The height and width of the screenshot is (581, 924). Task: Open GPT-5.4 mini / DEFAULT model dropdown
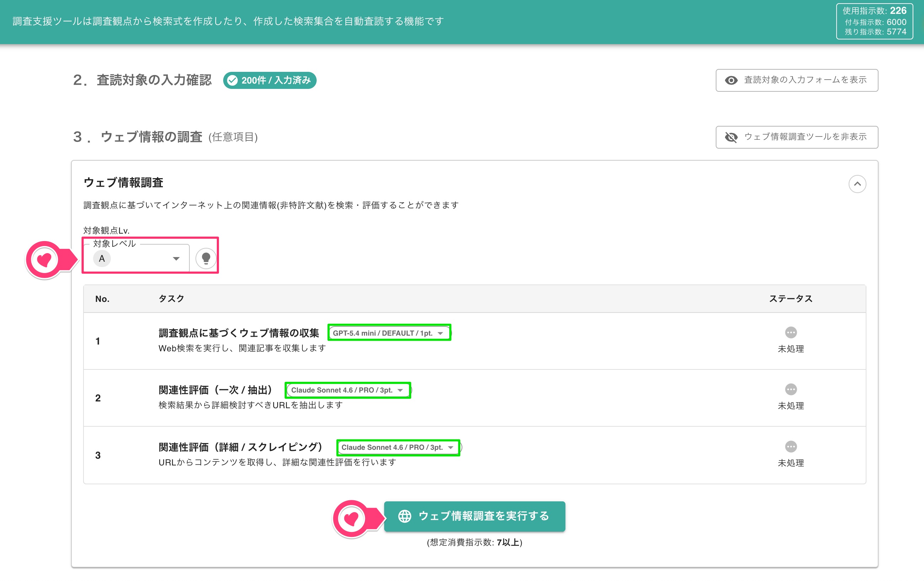[x=389, y=333]
